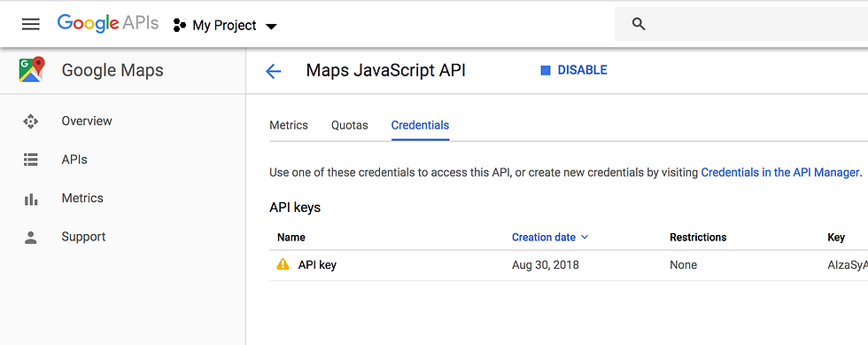The image size is (868, 345).
Task: Open the API key entry
Action: pyautogui.click(x=317, y=265)
